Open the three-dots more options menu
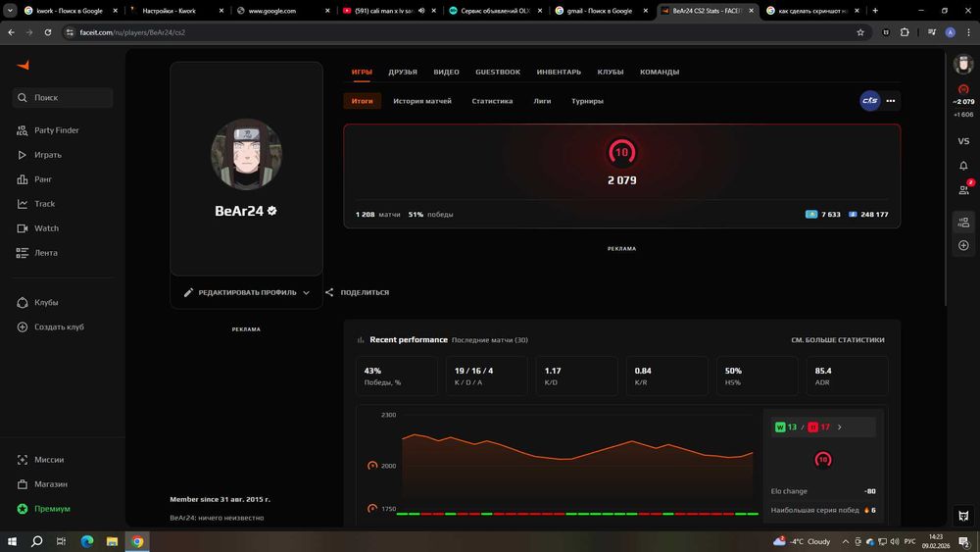 [x=891, y=101]
